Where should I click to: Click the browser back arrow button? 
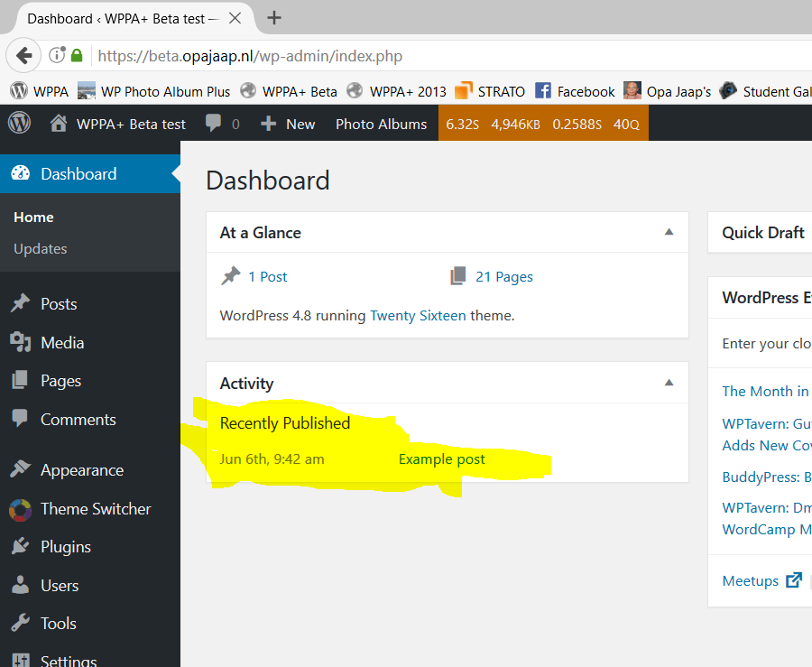click(x=23, y=55)
